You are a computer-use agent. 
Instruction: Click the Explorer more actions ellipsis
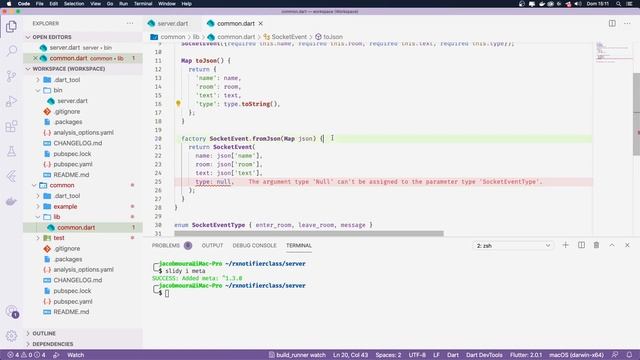pyautogui.click(x=130, y=24)
